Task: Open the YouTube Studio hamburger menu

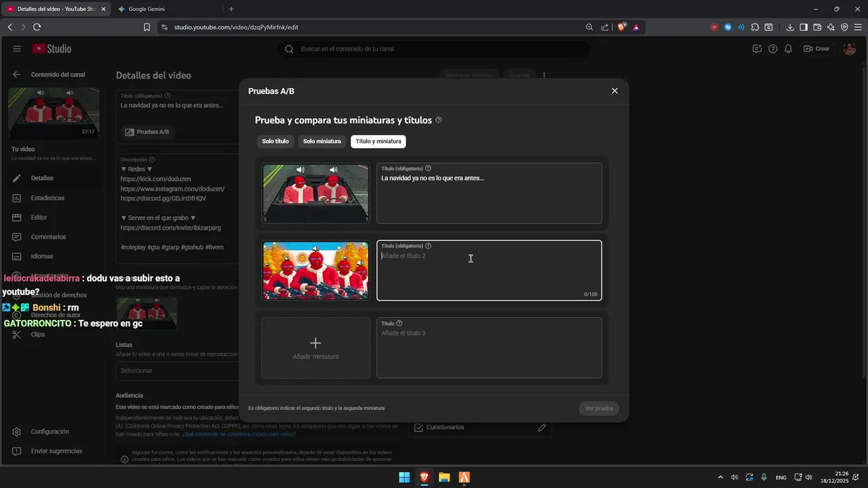Action: pos(17,49)
